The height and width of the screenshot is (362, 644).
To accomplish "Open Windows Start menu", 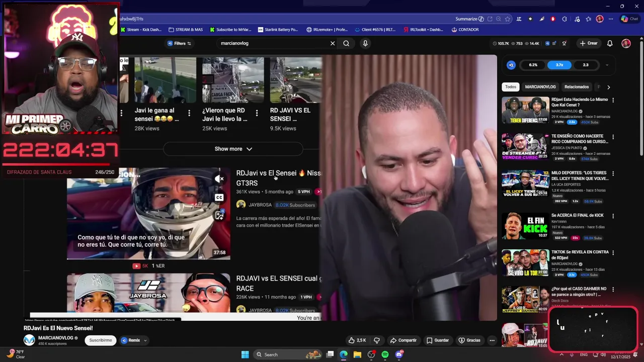I will pos(245,354).
